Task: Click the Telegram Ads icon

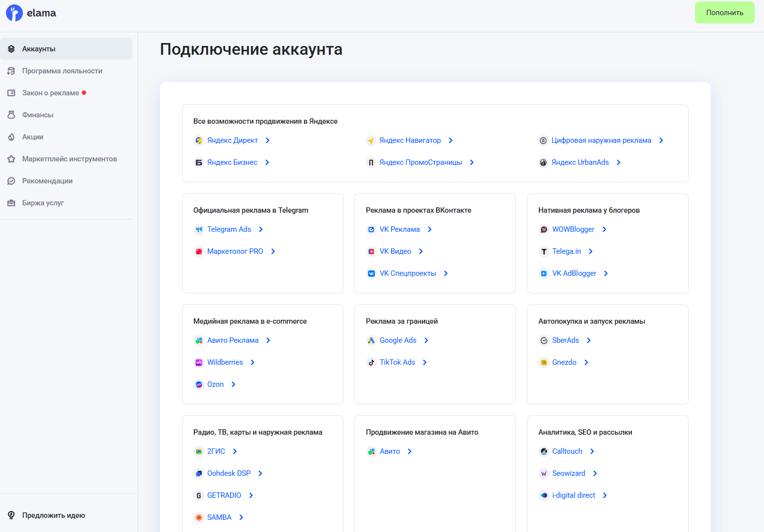Action: (x=199, y=229)
